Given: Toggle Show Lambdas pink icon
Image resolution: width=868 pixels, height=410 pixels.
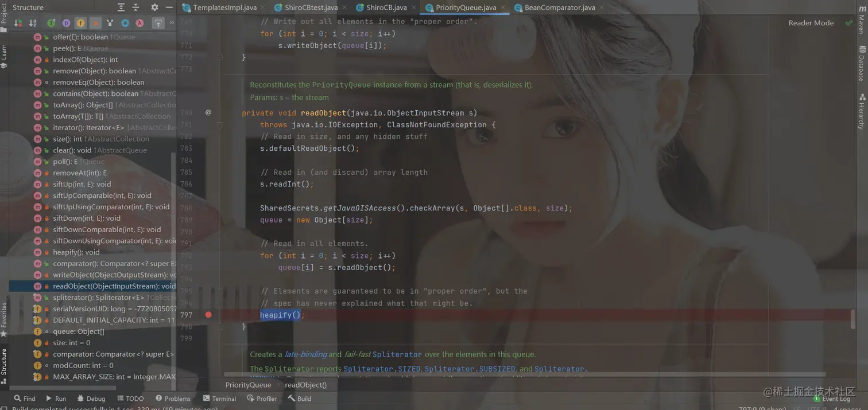Looking at the screenshot, I should point(139,23).
